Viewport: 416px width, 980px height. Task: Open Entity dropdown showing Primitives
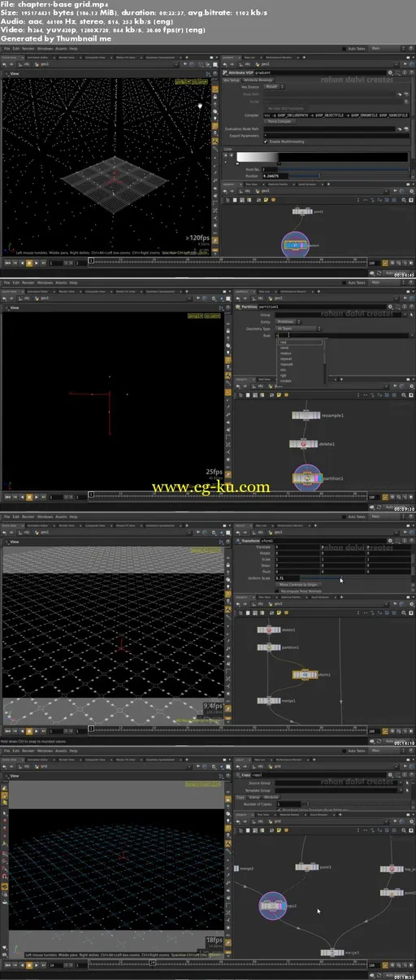[x=290, y=321]
